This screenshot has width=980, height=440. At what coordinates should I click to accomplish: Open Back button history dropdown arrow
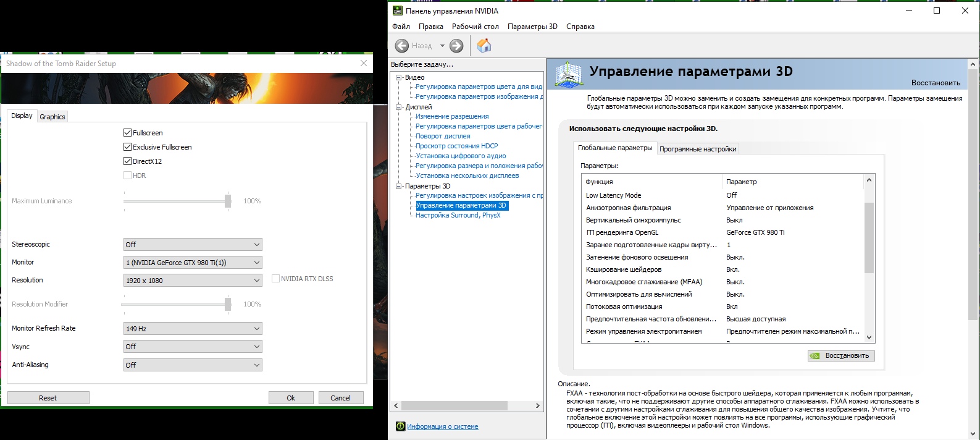(442, 46)
